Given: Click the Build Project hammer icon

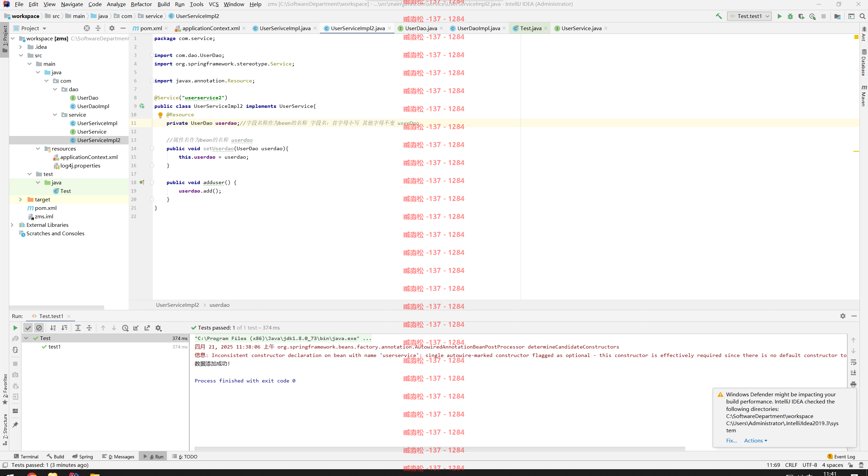Looking at the screenshot, I should click(719, 16).
